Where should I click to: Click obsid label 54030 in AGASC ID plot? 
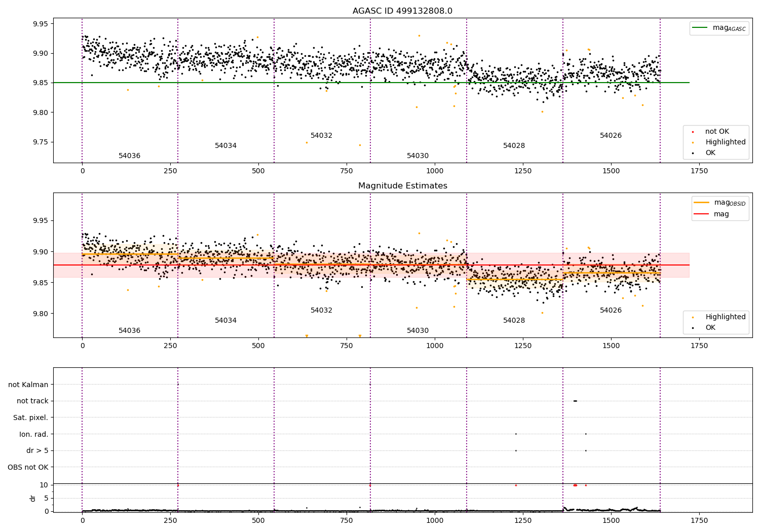[418, 156]
